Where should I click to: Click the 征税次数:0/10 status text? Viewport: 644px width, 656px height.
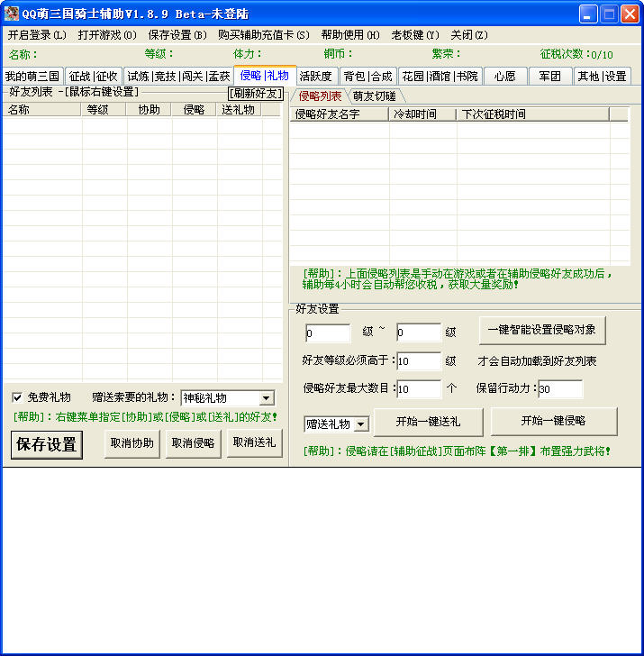[x=576, y=54]
